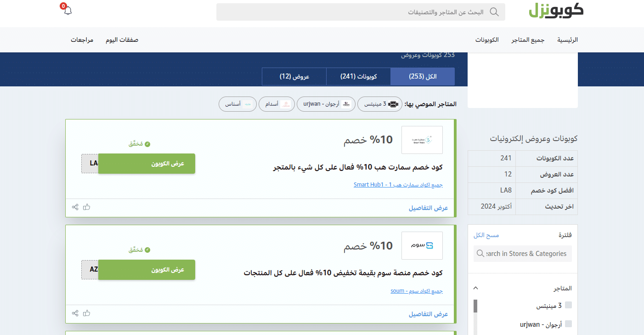This screenshot has height=335, width=644.
Task: Click the Smart Hub coupon title text
Action: click(x=358, y=167)
